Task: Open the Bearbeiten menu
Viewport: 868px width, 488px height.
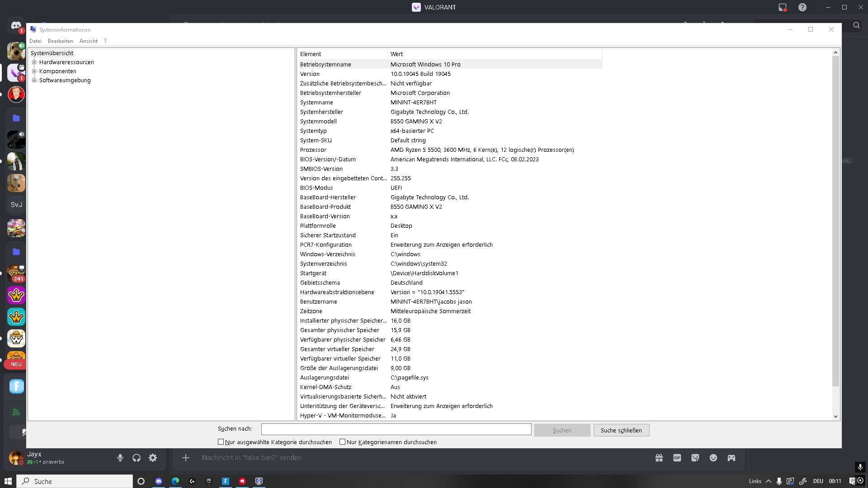Action: [60, 41]
